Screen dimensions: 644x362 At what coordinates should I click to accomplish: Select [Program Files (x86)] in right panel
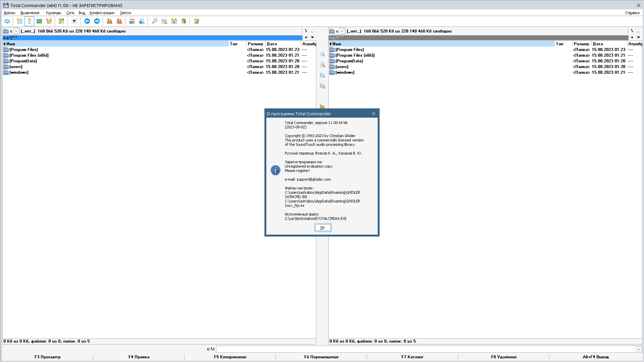point(355,55)
